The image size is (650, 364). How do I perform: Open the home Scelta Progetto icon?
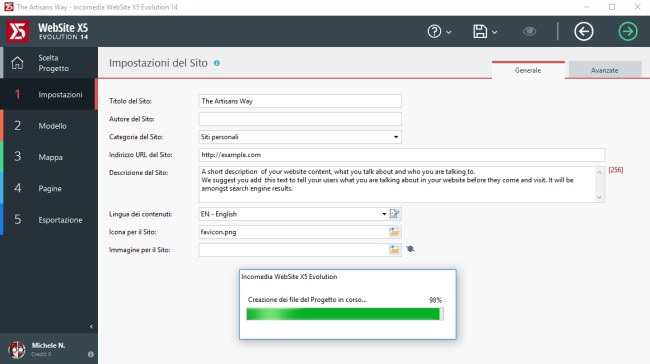click(17, 63)
